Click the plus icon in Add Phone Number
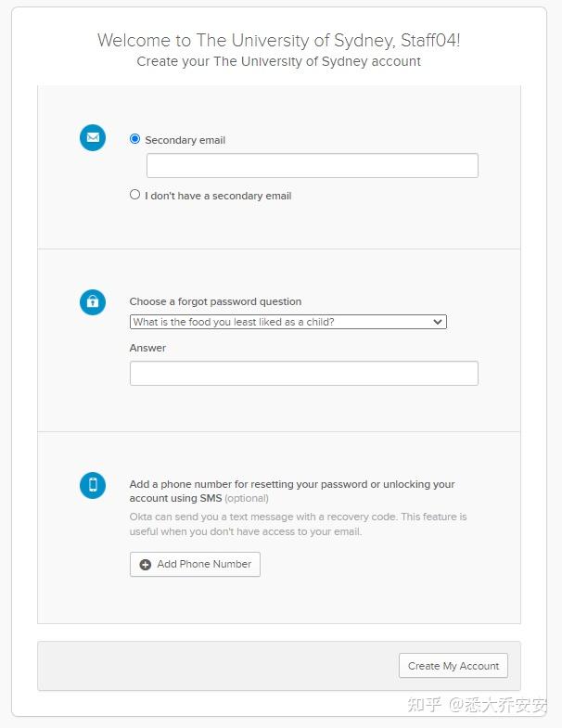This screenshot has height=728, width=562. (x=146, y=565)
